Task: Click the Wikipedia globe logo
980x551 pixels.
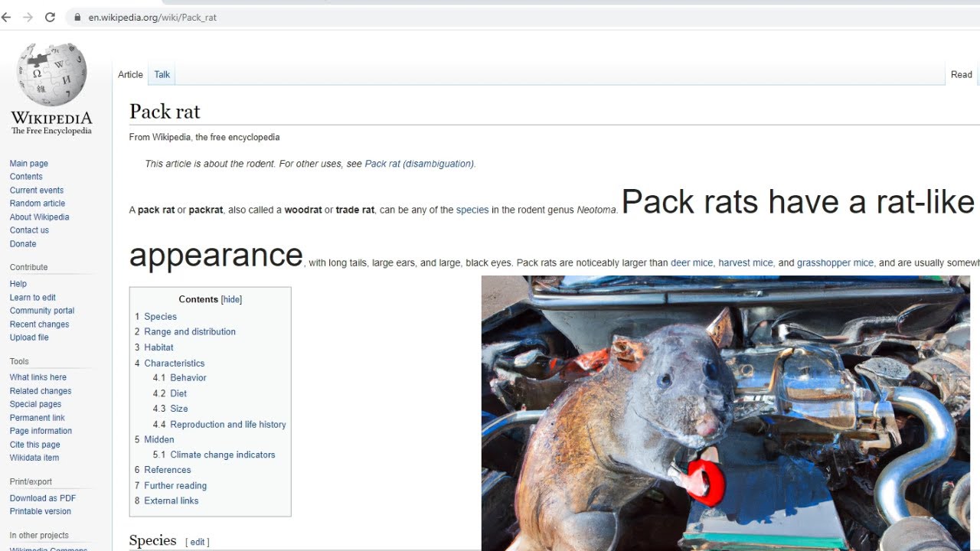Action: click(x=51, y=74)
